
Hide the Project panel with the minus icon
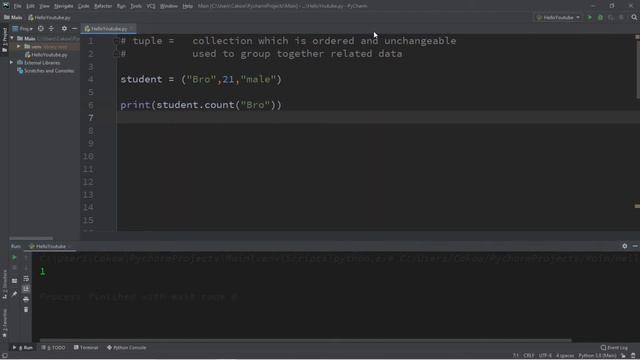pyautogui.click(x=74, y=29)
